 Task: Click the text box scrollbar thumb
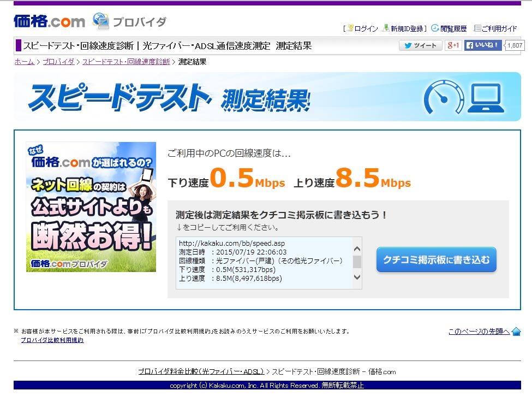pyautogui.click(x=357, y=262)
